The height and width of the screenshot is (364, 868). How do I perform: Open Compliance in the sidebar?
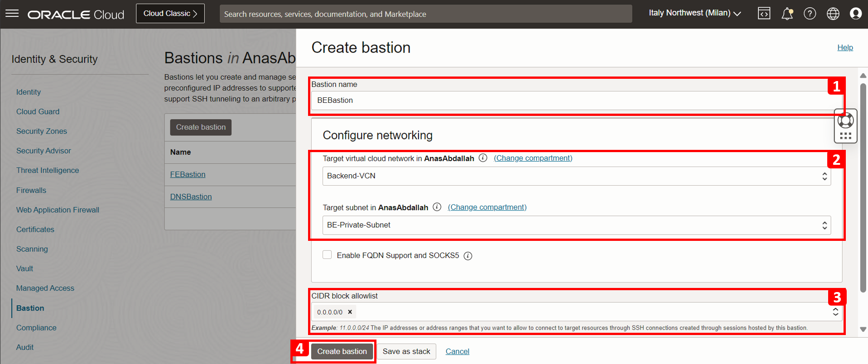[x=36, y=328]
